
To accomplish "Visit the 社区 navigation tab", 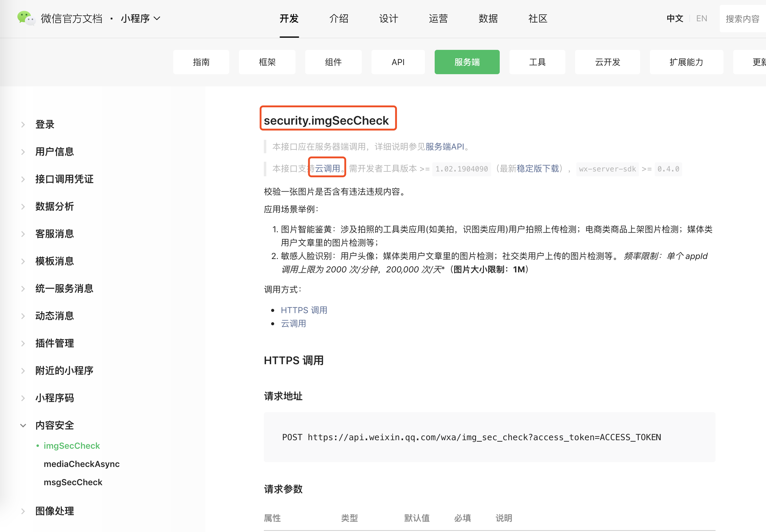I will 538,19.
